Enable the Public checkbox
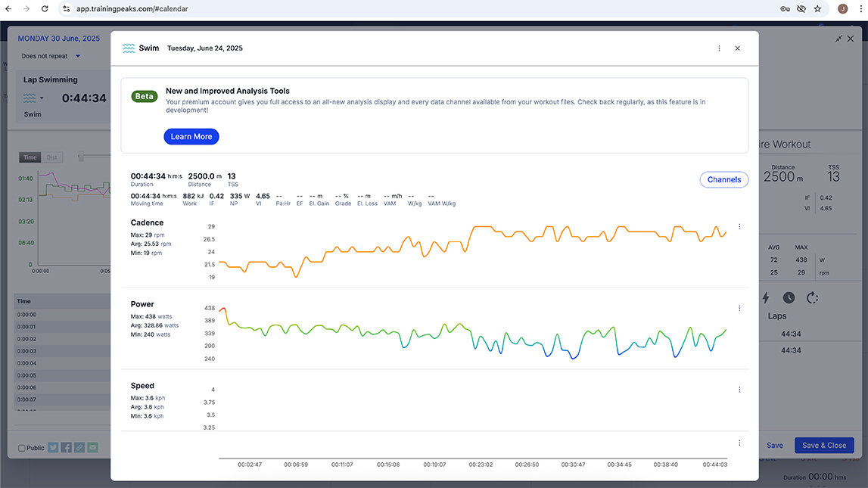 21,448
